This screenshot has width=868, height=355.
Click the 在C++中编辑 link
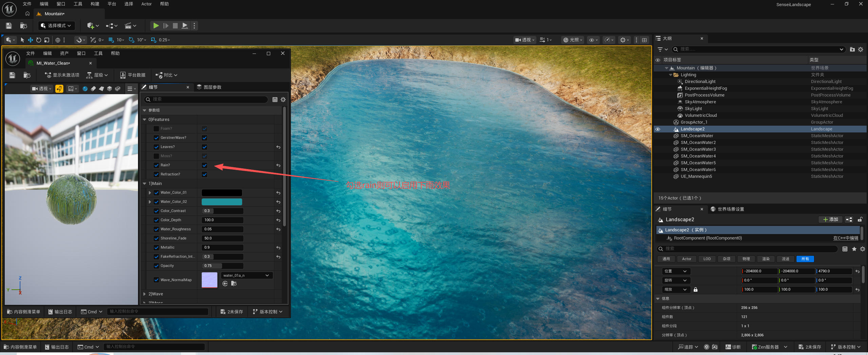846,238
